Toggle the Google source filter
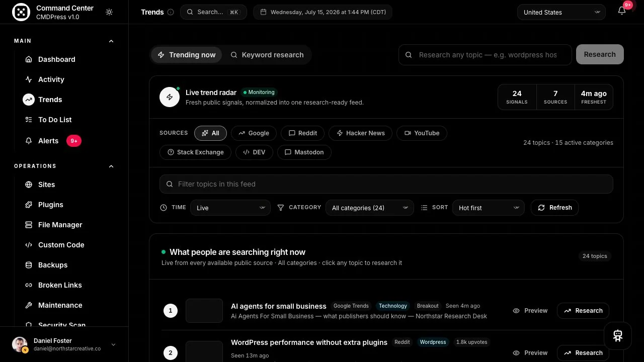Screen dimensions: 644x362 [254, 133]
